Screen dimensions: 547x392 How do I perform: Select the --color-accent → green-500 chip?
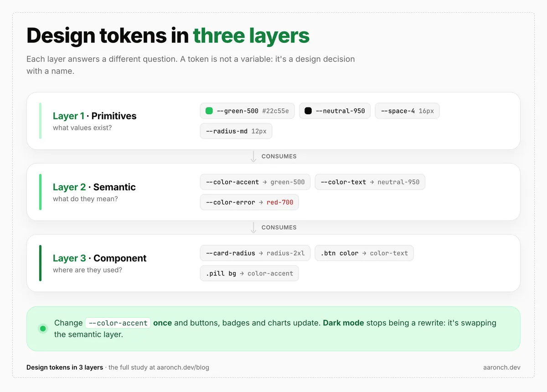click(255, 182)
